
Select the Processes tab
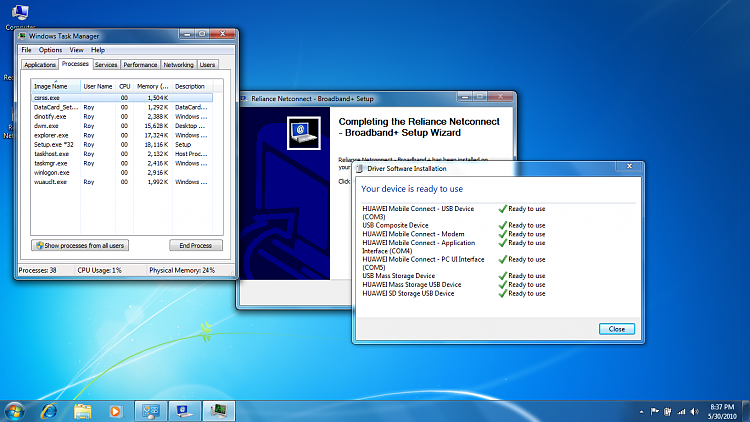[75, 64]
